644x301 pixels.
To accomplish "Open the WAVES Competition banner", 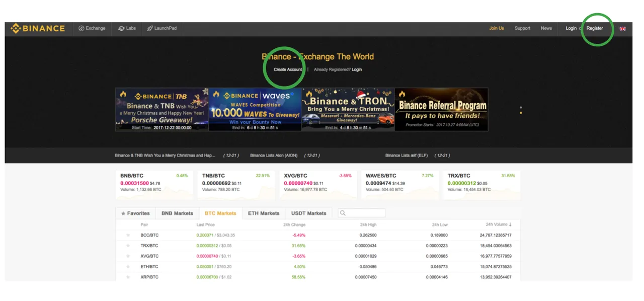I will pos(255,110).
